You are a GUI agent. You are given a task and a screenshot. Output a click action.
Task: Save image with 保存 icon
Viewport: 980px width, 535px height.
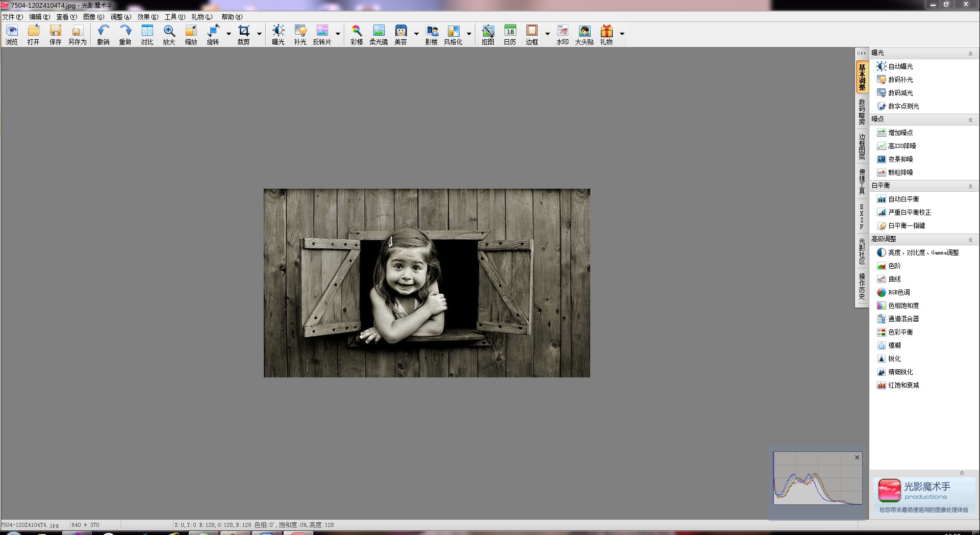click(56, 35)
